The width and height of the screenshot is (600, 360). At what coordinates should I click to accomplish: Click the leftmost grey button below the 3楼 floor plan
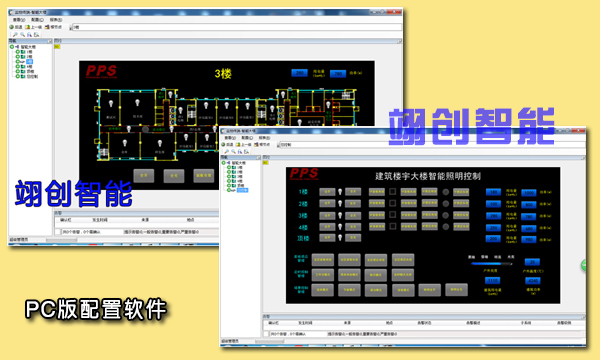tap(143, 176)
